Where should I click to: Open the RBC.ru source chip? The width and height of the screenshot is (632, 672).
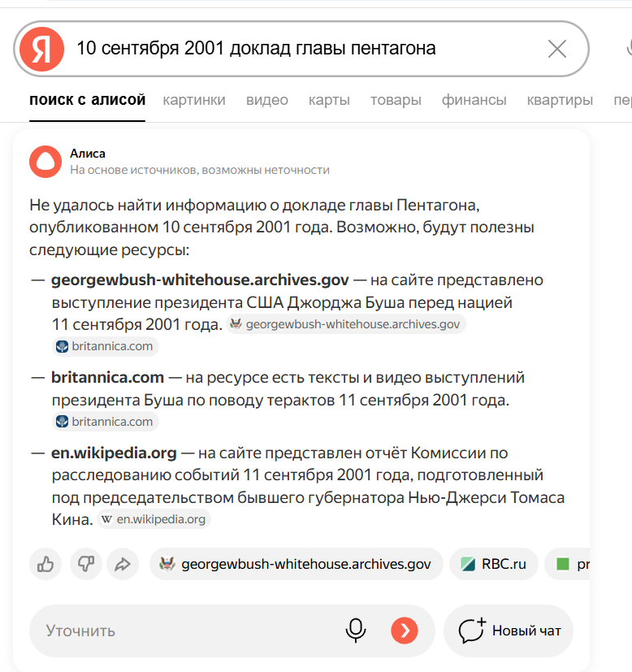click(x=494, y=564)
